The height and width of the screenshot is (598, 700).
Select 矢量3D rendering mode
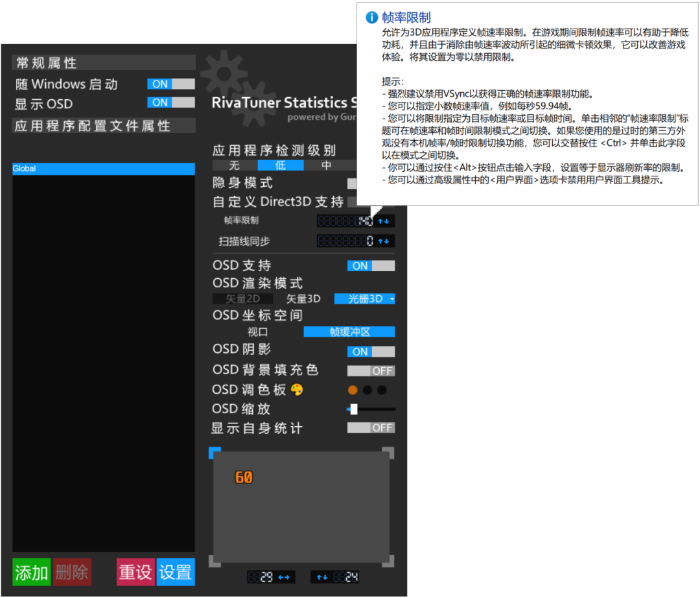pyautogui.click(x=303, y=299)
